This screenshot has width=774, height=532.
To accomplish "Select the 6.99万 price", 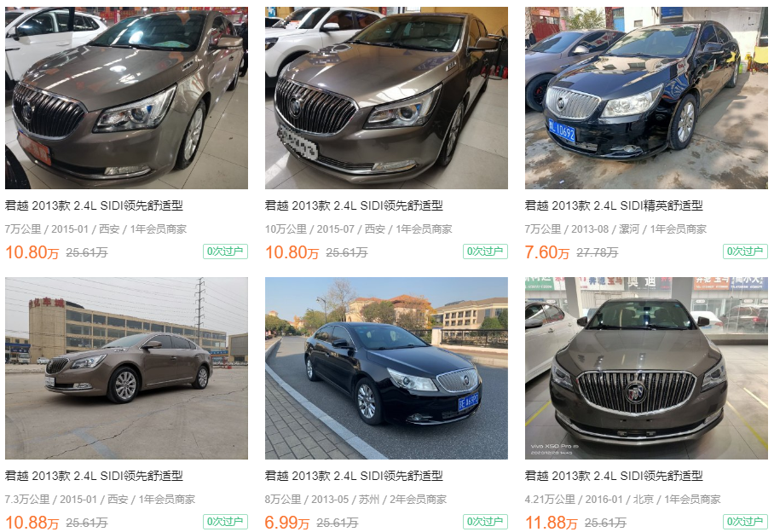I will (286, 523).
